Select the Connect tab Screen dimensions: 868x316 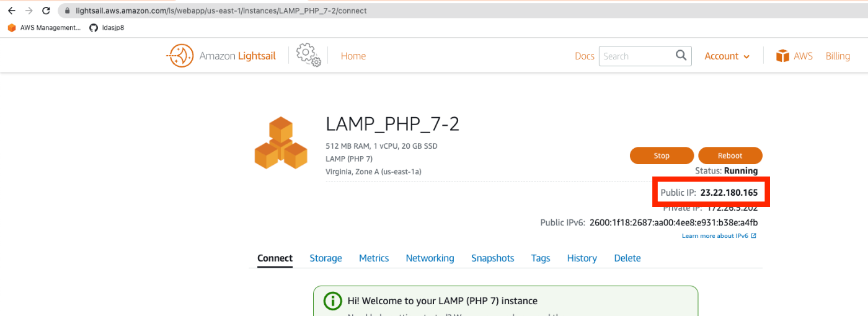pyautogui.click(x=275, y=258)
